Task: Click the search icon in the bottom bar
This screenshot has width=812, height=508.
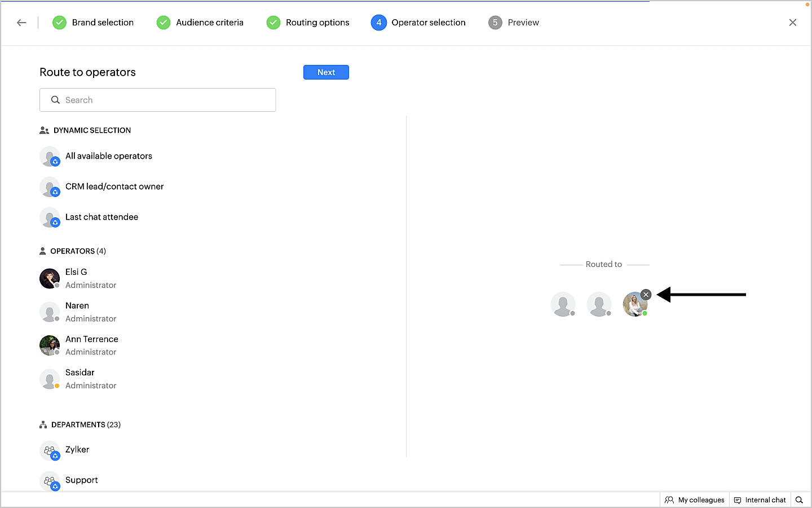Action: pyautogui.click(x=799, y=500)
